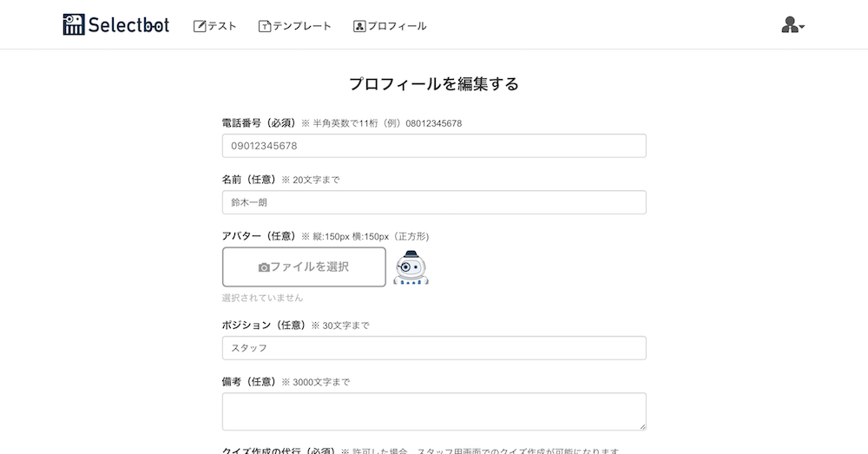Click the Selectbot wordmark text link

[128, 25]
